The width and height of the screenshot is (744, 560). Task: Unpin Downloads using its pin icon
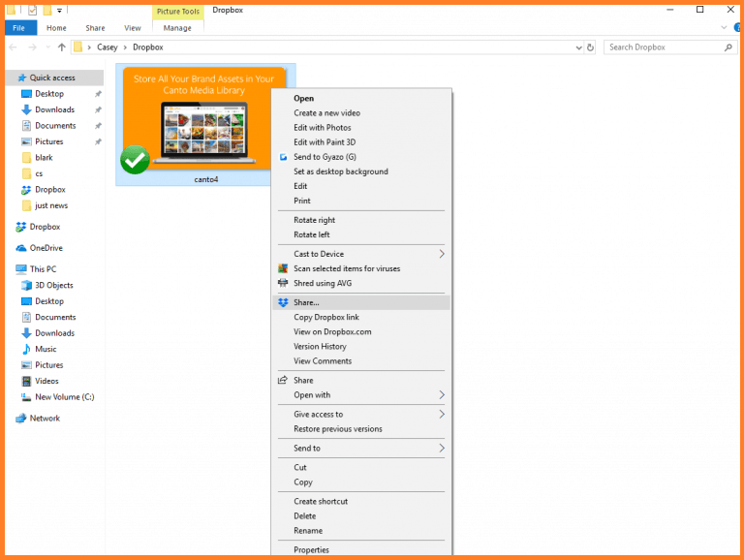[98, 110]
